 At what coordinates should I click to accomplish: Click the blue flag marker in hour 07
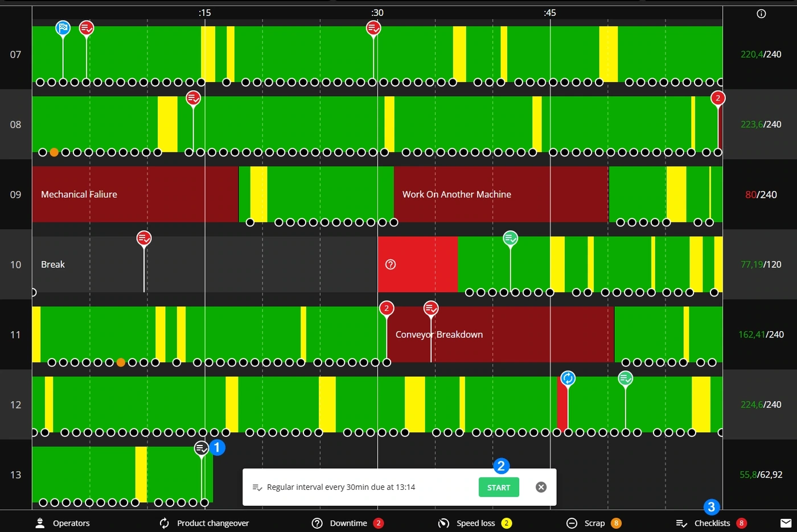pos(63,27)
